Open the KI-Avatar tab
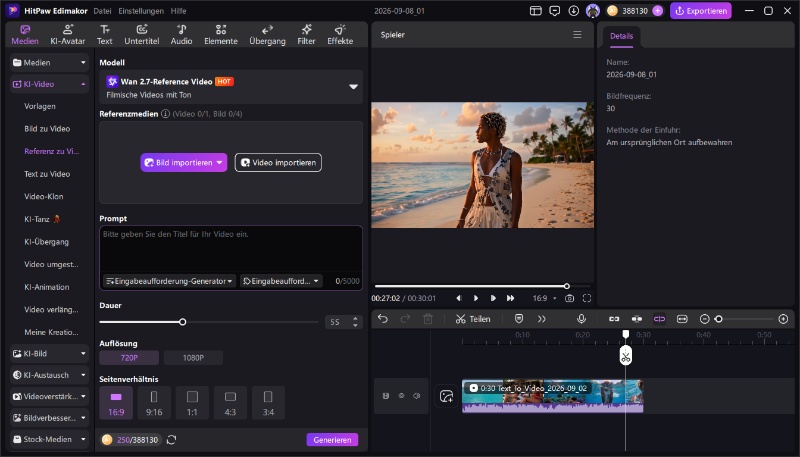 click(x=67, y=35)
